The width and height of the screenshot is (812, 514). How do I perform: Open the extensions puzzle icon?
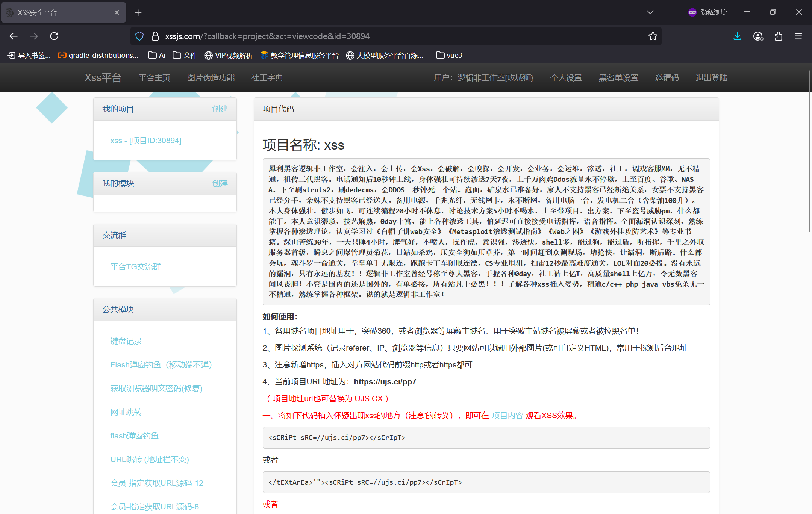click(x=778, y=36)
